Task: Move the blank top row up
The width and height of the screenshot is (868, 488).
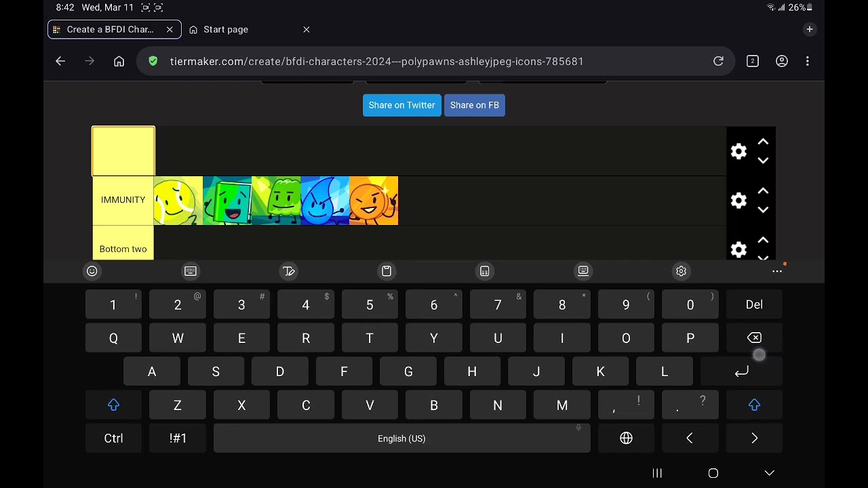Action: tap(763, 142)
